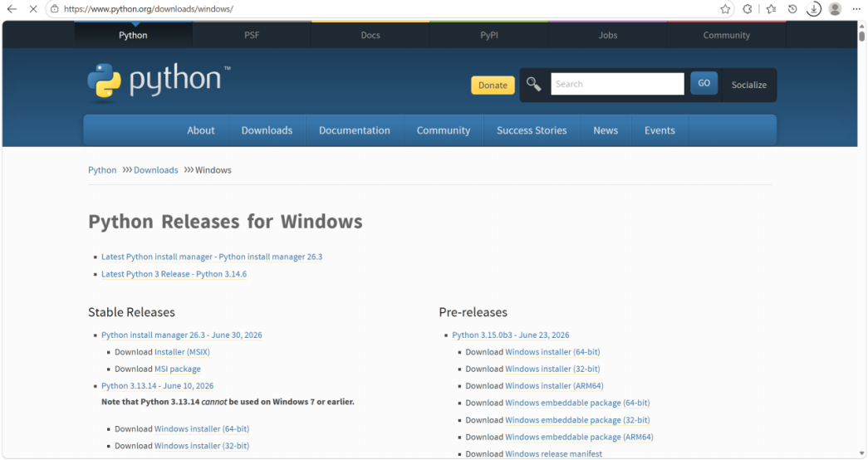Switch to the Community top tab
The width and height of the screenshot is (868, 460).
point(726,35)
